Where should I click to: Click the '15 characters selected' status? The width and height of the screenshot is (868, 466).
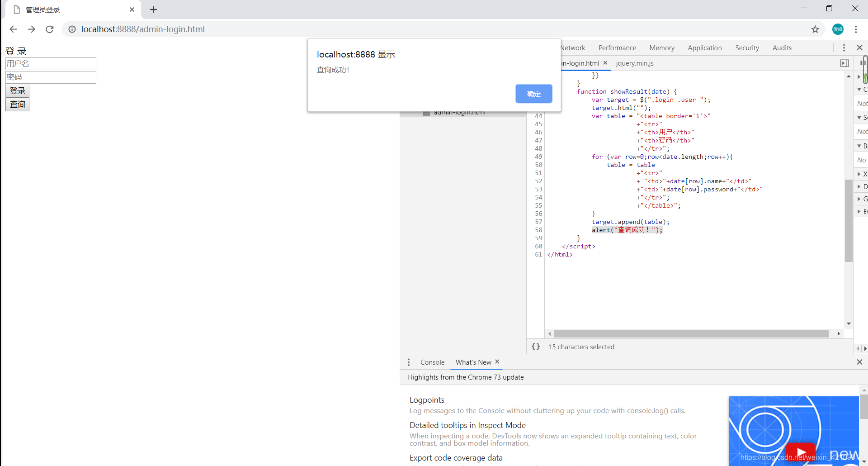(581, 347)
